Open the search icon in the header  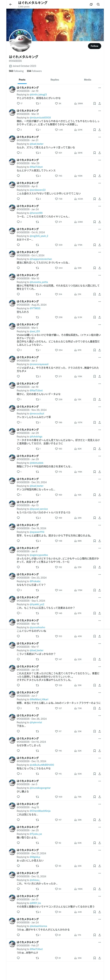point(98,5)
